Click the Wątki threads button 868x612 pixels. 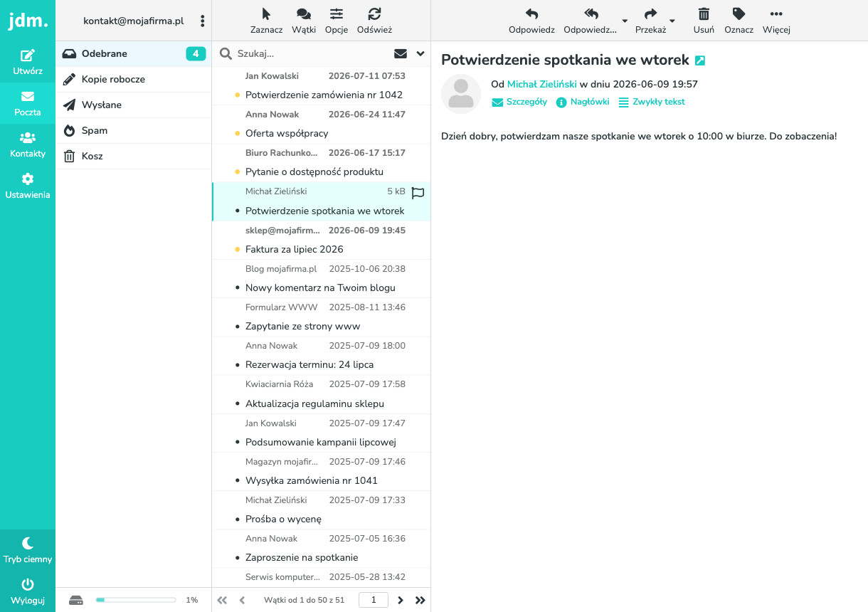click(304, 21)
